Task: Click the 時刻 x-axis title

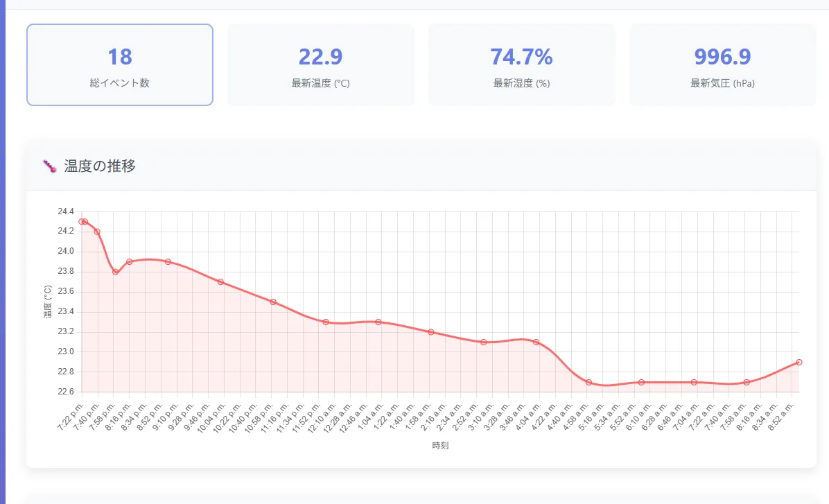Action: 440,446
